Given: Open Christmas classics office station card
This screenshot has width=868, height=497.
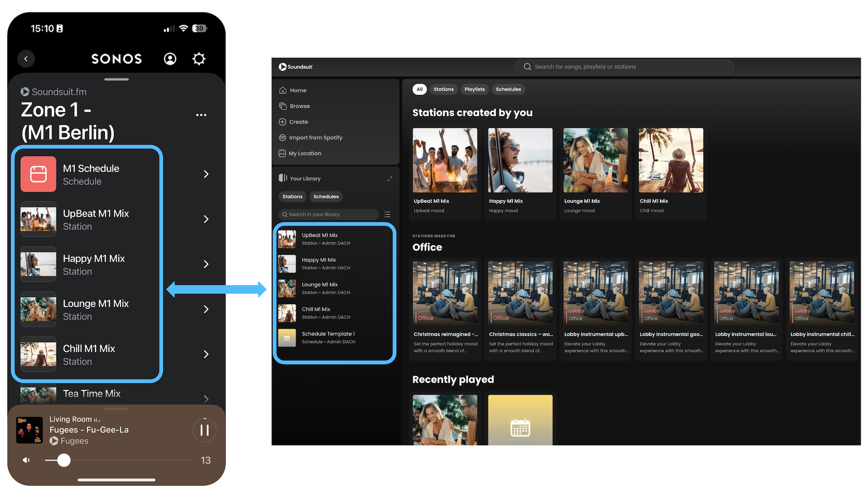Looking at the screenshot, I should [x=520, y=308].
